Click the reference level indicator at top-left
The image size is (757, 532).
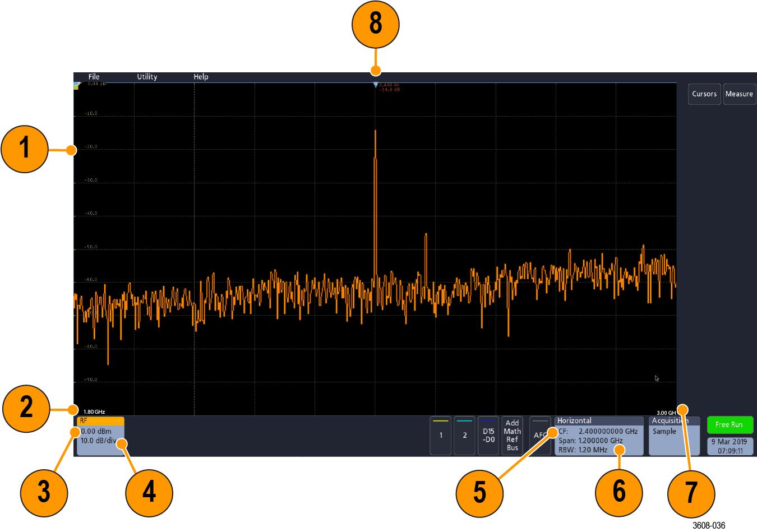77,85
